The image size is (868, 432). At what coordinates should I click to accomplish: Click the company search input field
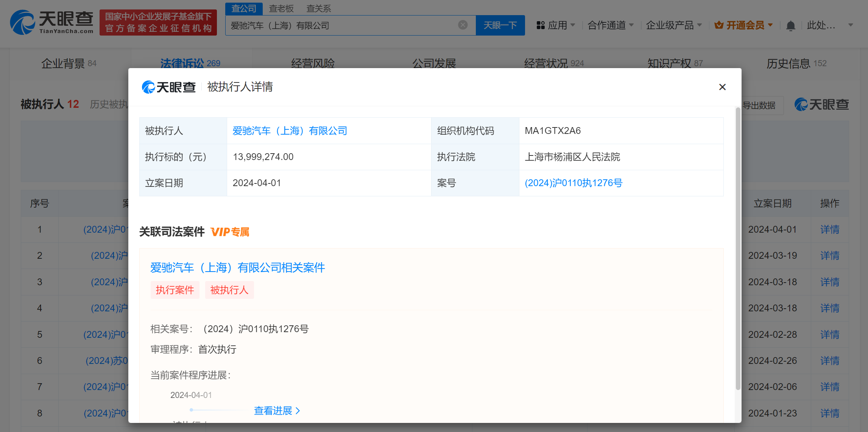point(341,25)
